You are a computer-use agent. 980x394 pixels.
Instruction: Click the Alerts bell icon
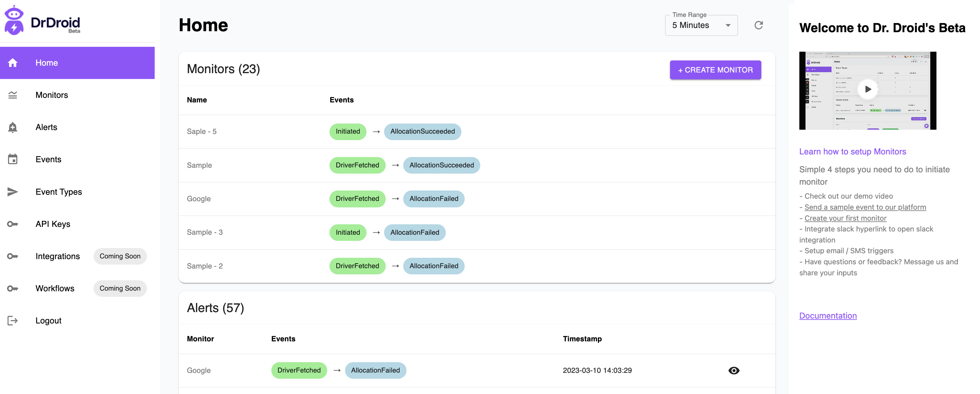coord(13,127)
